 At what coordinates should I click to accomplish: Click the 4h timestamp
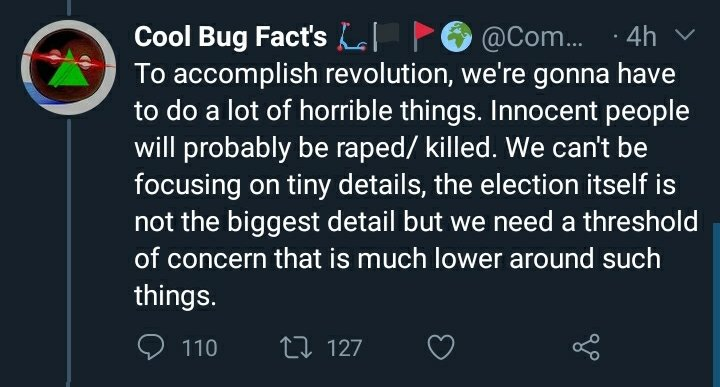[x=641, y=37]
